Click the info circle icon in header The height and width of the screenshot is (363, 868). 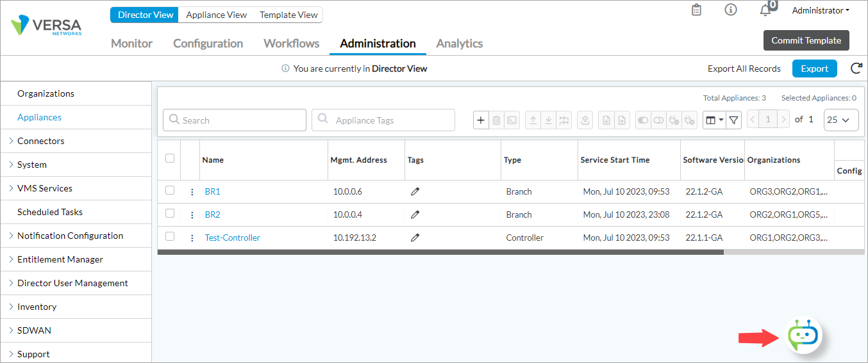730,10
